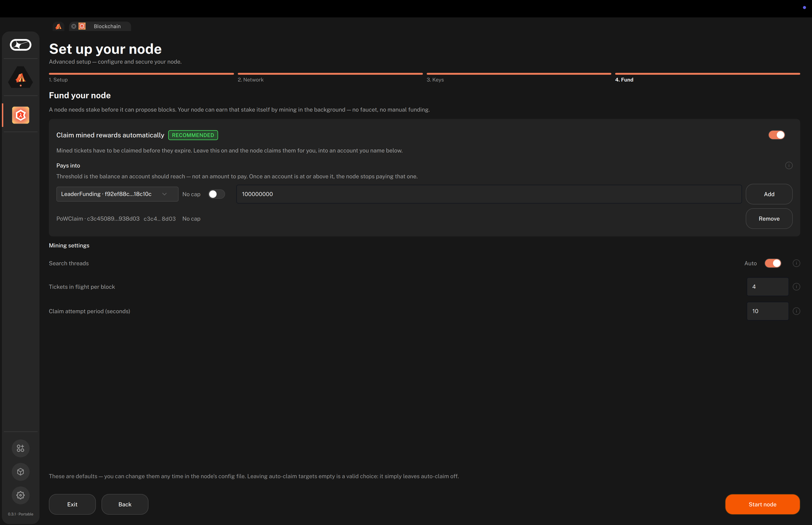Click Start node button
This screenshot has height=525, width=812.
pyautogui.click(x=763, y=504)
